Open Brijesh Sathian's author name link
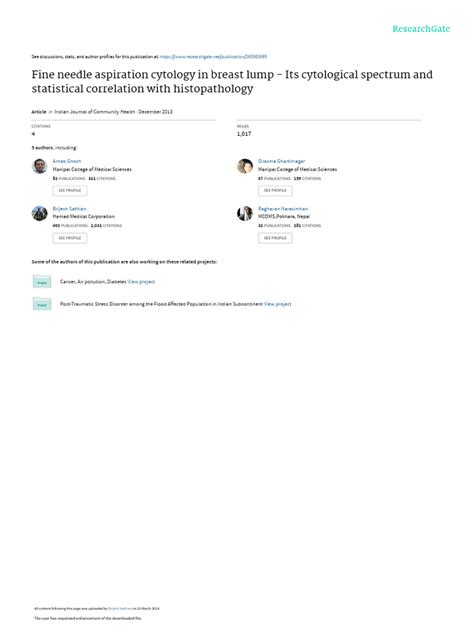The image size is (474, 632). click(69, 209)
